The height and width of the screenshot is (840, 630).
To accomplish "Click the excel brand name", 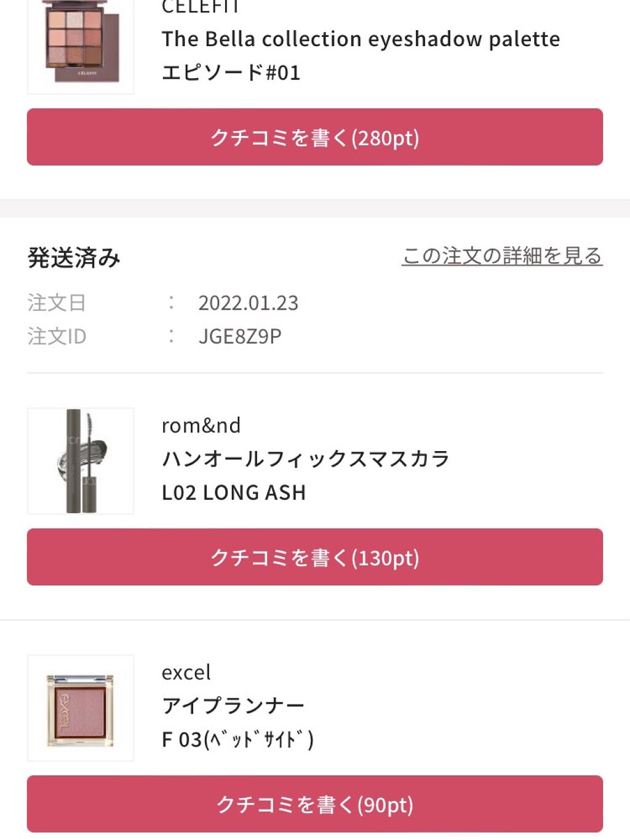I will (x=186, y=672).
